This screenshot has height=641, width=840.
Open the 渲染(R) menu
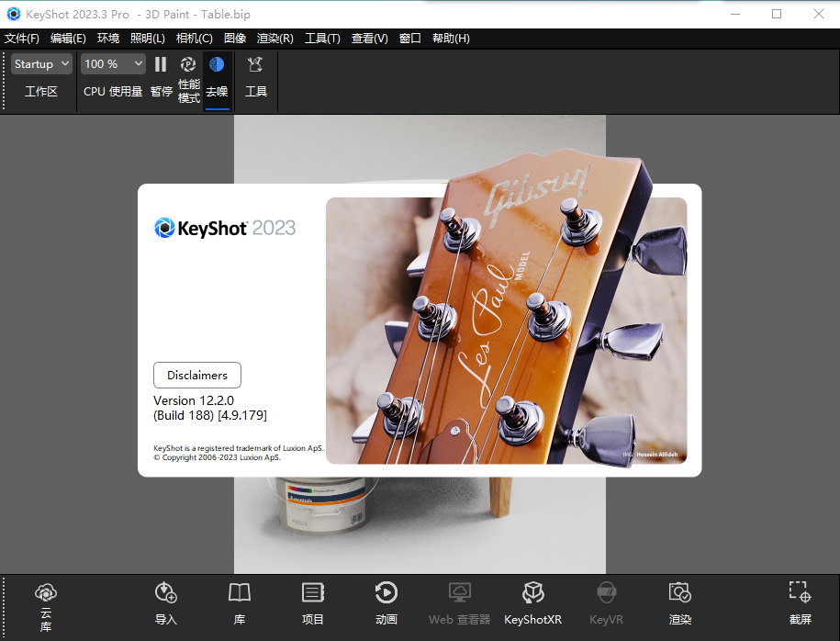(274, 39)
